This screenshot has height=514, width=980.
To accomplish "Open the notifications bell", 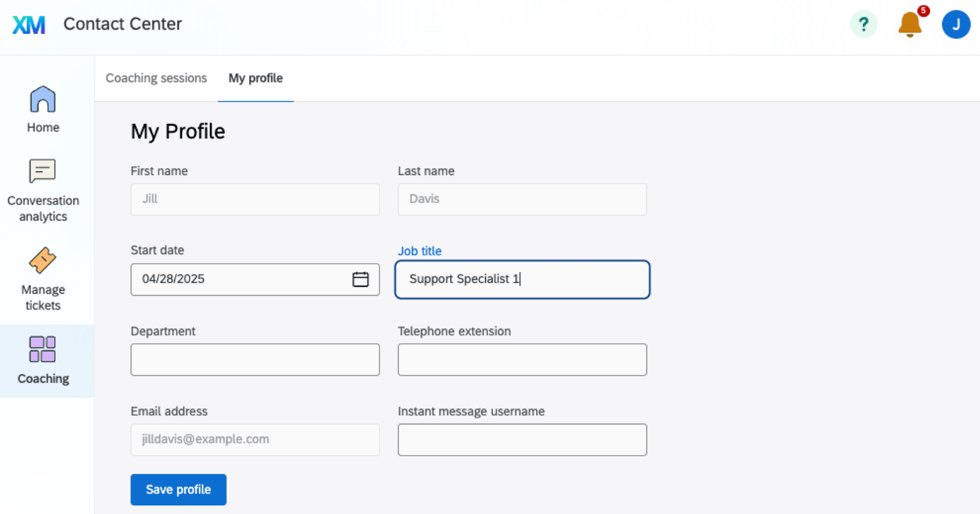I will [910, 24].
